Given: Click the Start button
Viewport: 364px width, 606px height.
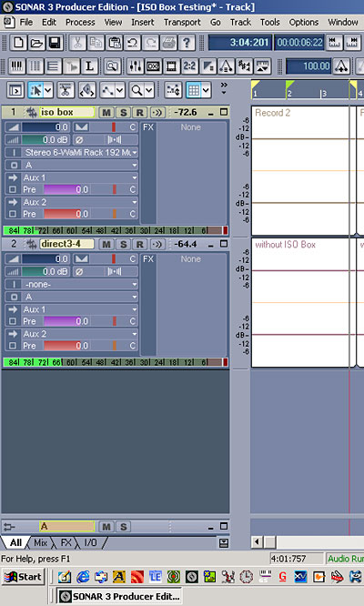Looking at the screenshot, I should [x=24, y=578].
